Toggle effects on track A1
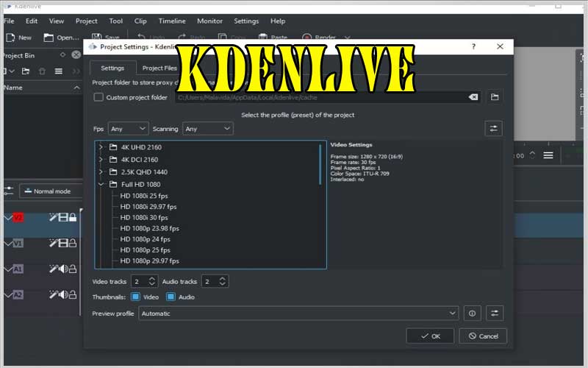This screenshot has height=368, width=588. 53,269
